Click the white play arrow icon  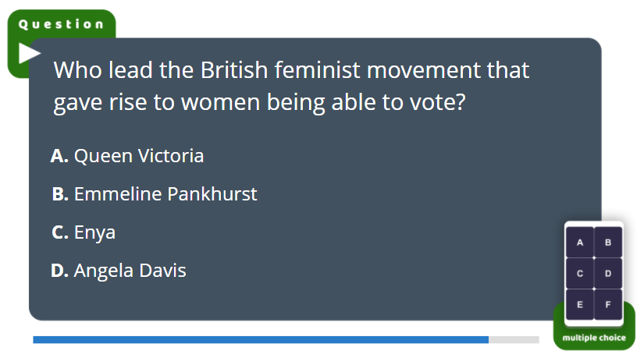click(29, 53)
